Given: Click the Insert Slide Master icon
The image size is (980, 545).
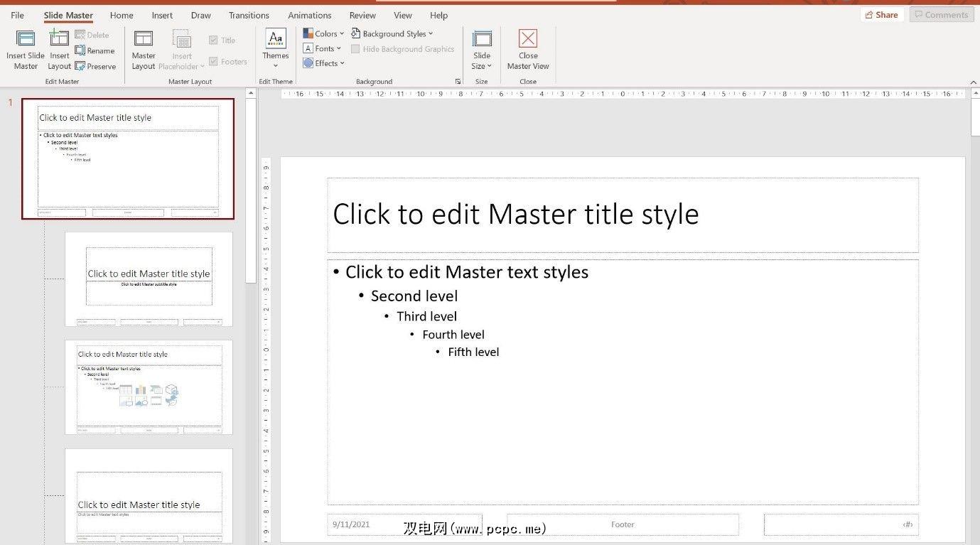Looking at the screenshot, I should [x=26, y=40].
